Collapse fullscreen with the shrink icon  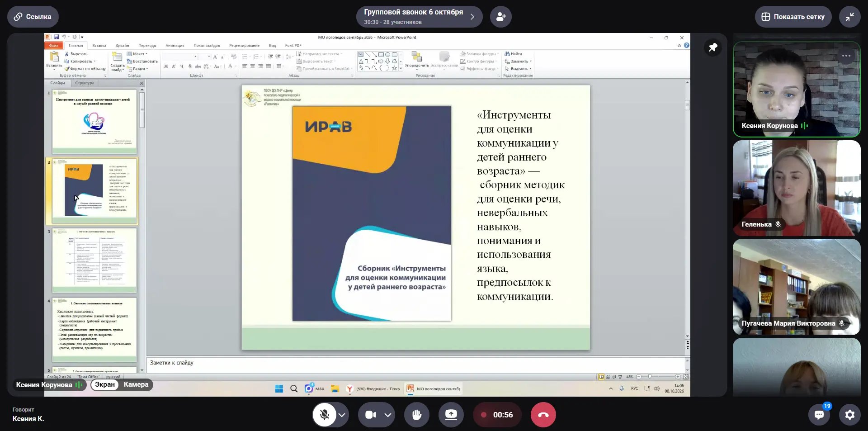(850, 17)
